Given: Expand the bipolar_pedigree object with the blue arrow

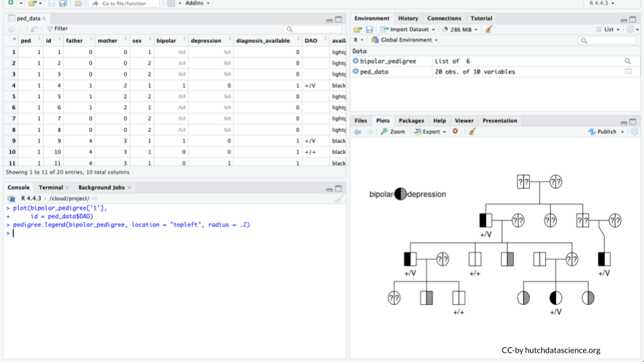Looking at the screenshot, I should point(356,61).
